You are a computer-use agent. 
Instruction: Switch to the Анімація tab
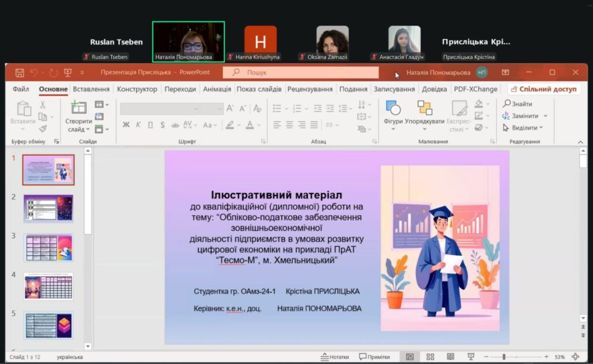click(217, 89)
